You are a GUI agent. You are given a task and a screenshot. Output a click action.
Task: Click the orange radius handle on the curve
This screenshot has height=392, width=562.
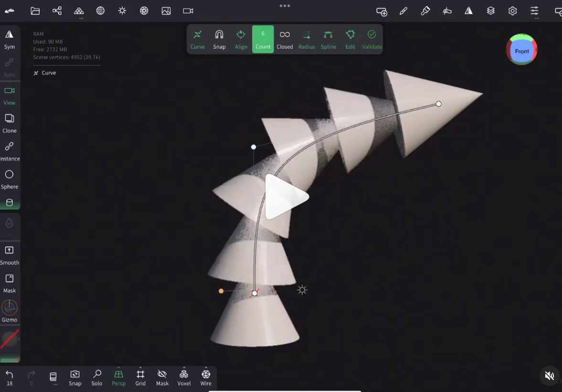[222, 290]
